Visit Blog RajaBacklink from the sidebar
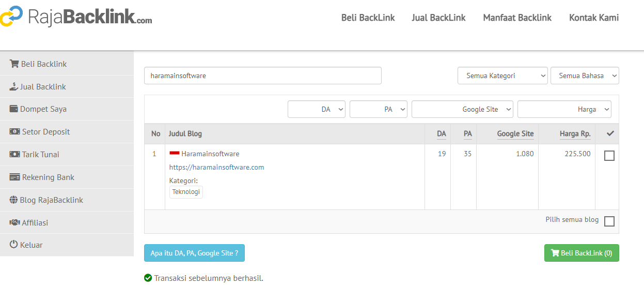Screen dimensions: 644x285 [x=67, y=200]
